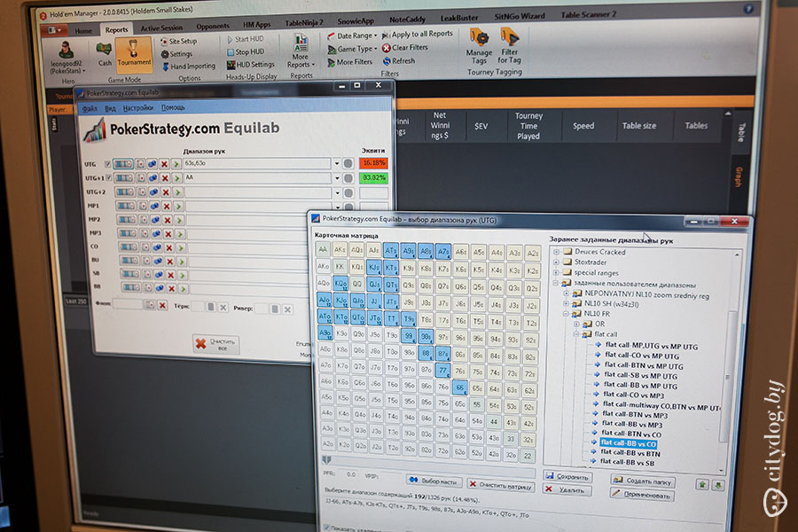Open the UTG hand range selector button
The height and width of the screenshot is (532, 798).
[122, 164]
